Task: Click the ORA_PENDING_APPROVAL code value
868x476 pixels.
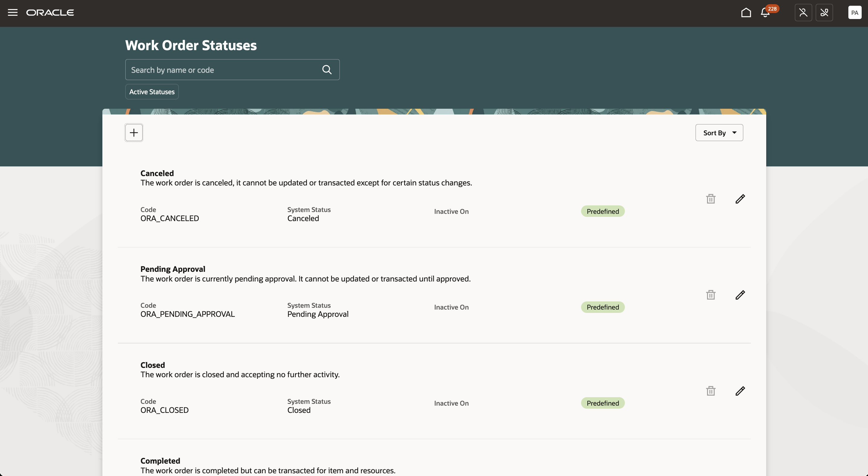Action: [x=188, y=314]
